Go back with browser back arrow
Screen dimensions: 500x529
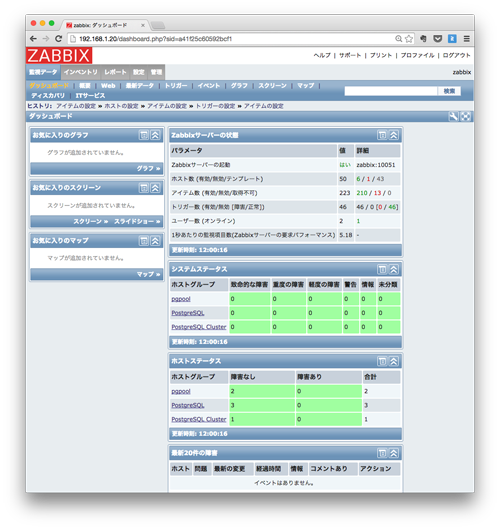[x=33, y=39]
